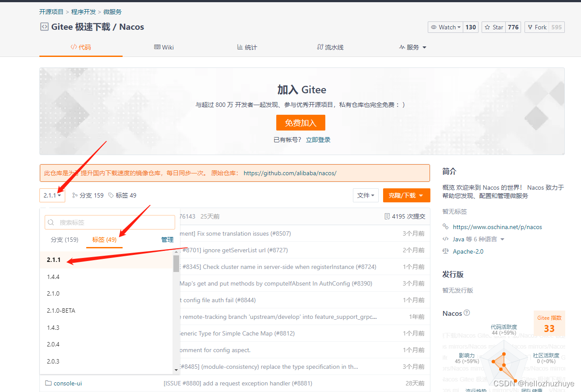Screen dimensions: 581x392
Task: Click the commits list icon beside 4195 次提交
Action: (387, 216)
